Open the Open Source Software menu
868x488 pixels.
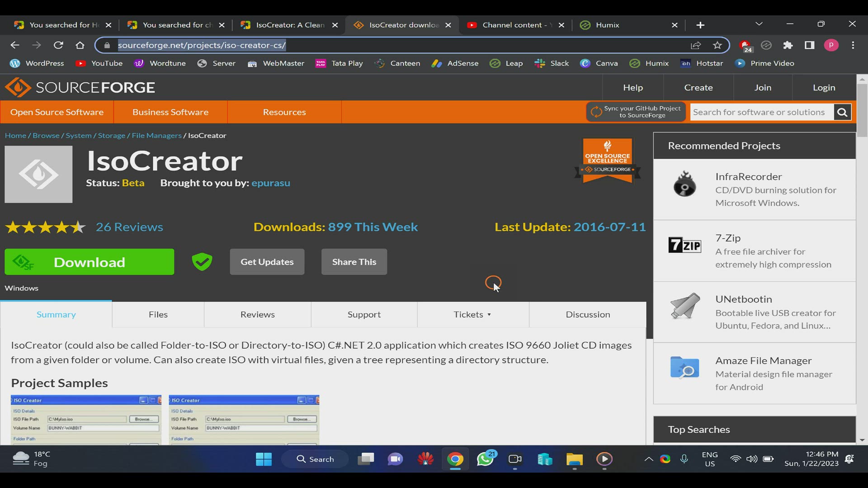coord(57,112)
